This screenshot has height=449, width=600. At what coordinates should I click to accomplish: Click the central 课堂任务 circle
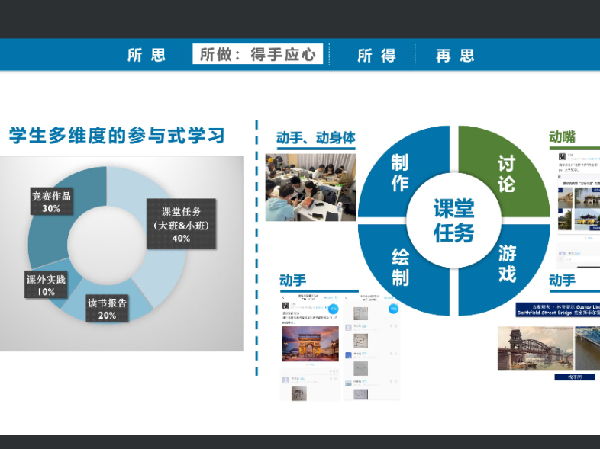click(453, 219)
